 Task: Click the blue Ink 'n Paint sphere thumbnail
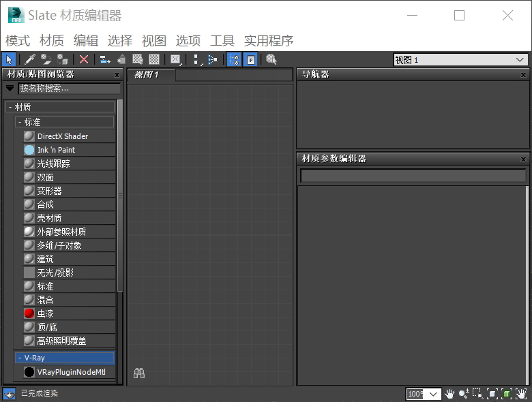29,150
